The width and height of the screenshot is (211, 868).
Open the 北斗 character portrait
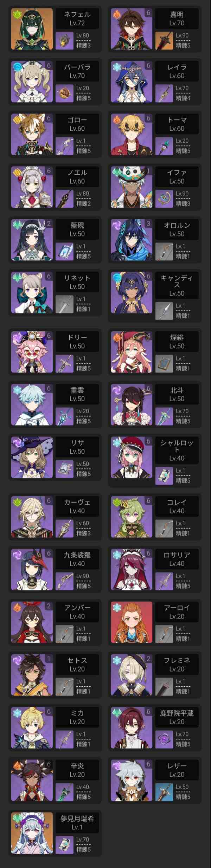point(132,404)
